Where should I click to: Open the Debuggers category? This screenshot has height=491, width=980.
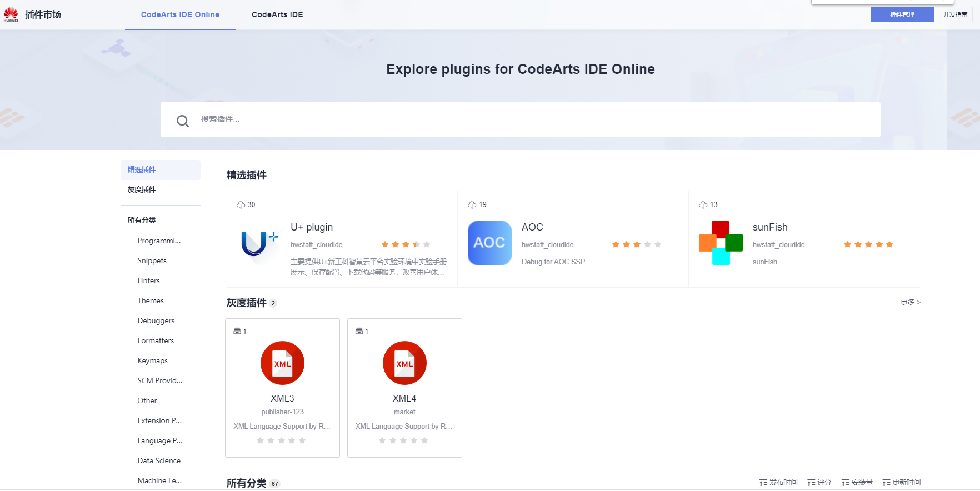156,320
